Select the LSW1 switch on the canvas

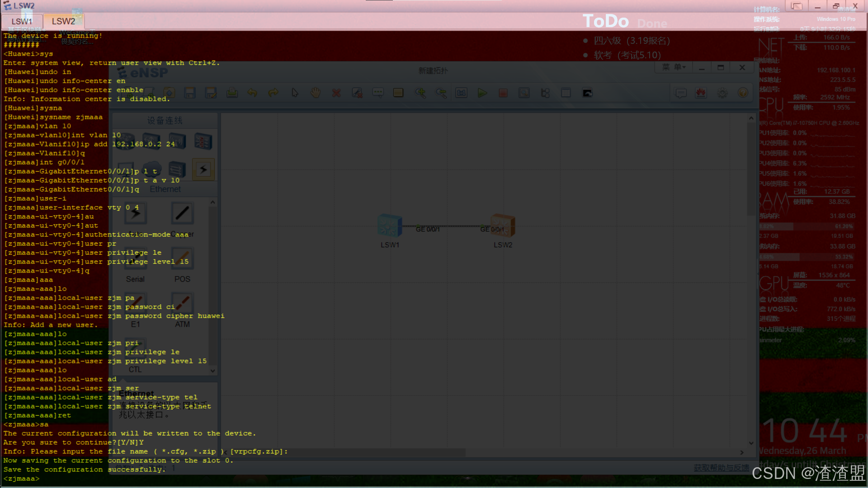pos(390,225)
